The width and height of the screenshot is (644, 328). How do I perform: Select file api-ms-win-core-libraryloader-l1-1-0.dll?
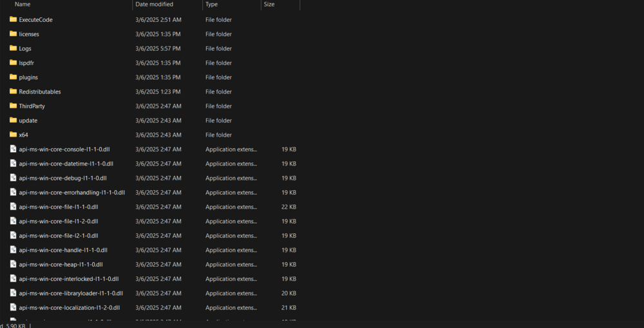[x=71, y=293]
